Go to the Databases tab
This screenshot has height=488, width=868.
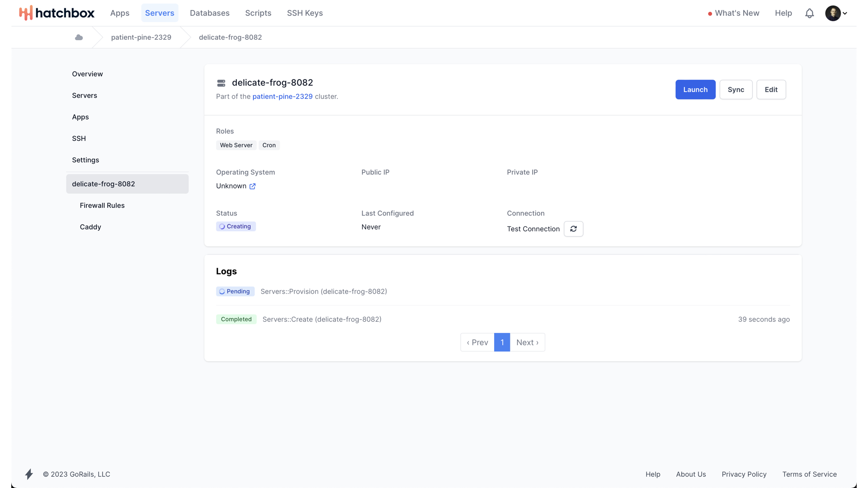[209, 13]
